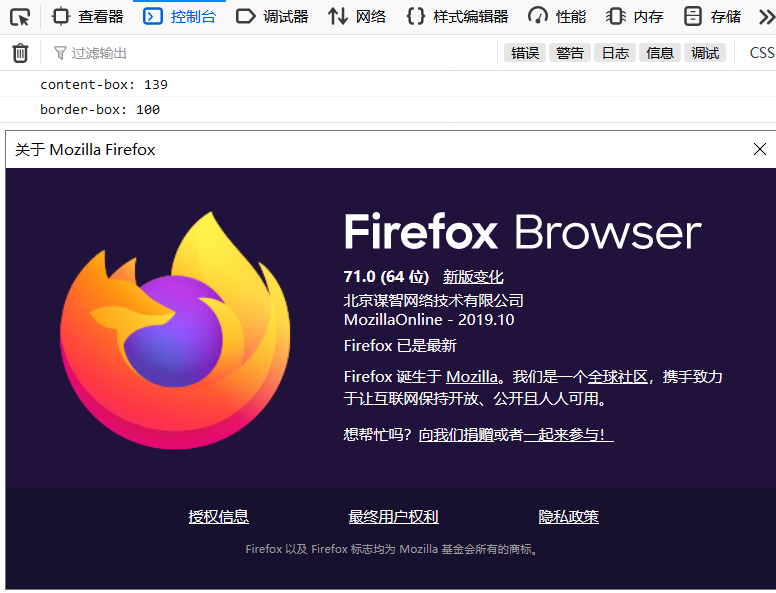The image size is (776, 593).
Task: Open the 最终用户权利 end-user rights link
Action: (393, 517)
